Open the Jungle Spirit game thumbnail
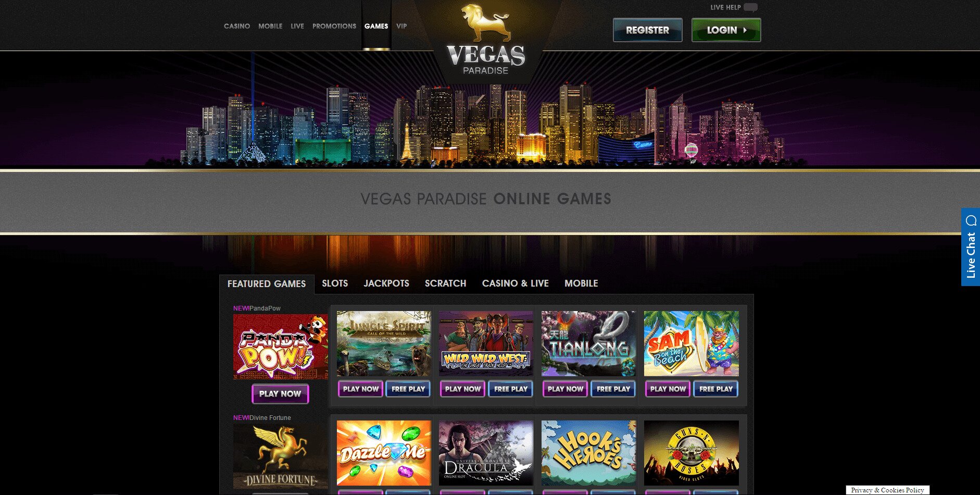 (x=384, y=343)
